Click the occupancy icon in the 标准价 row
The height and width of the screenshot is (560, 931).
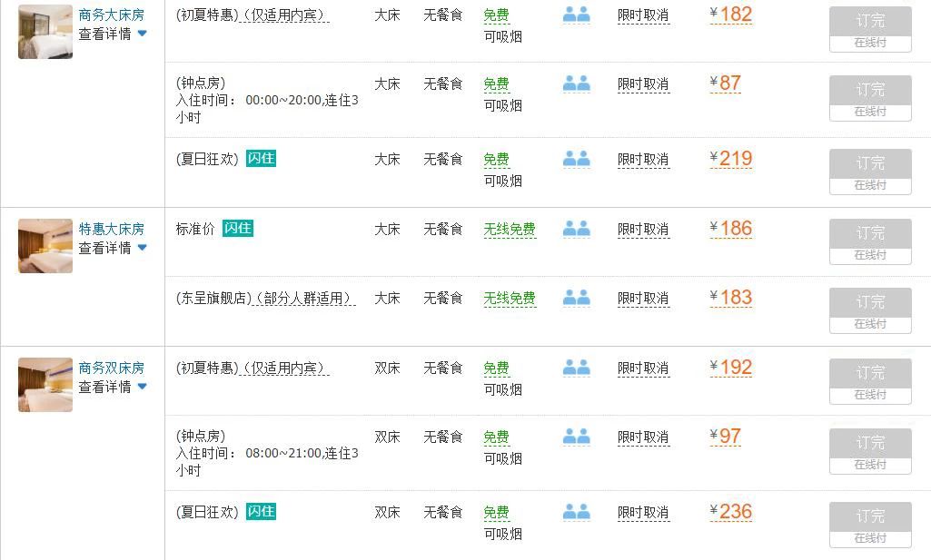(576, 229)
